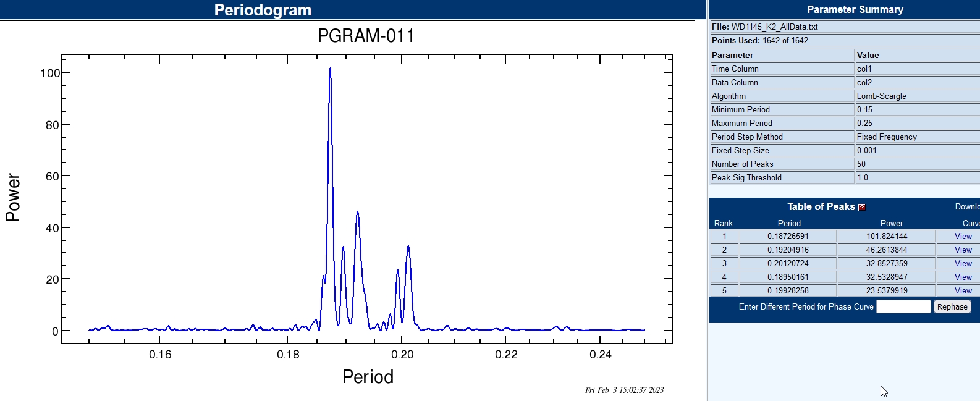Select period cell 0.20120724
The width and height of the screenshot is (980, 401).
pos(788,264)
